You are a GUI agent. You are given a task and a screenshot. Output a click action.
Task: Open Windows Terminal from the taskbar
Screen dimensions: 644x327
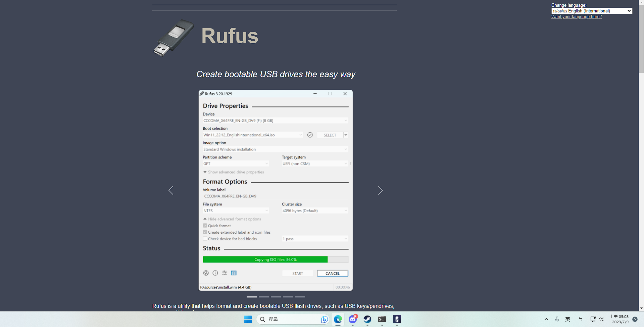pyautogui.click(x=382, y=319)
